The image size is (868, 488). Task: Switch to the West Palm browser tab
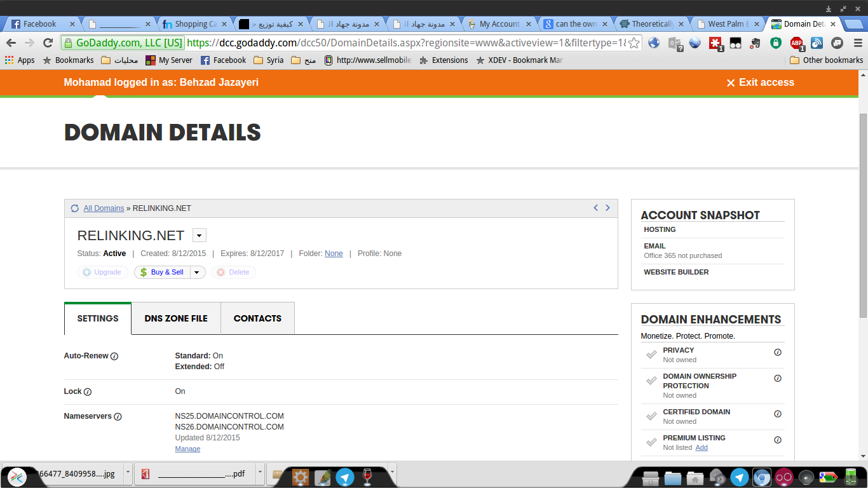point(728,24)
